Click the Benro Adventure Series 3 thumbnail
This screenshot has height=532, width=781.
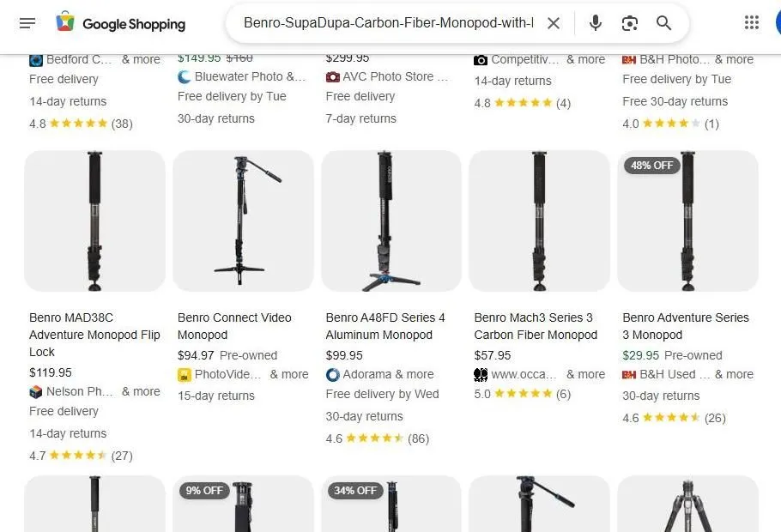point(687,221)
